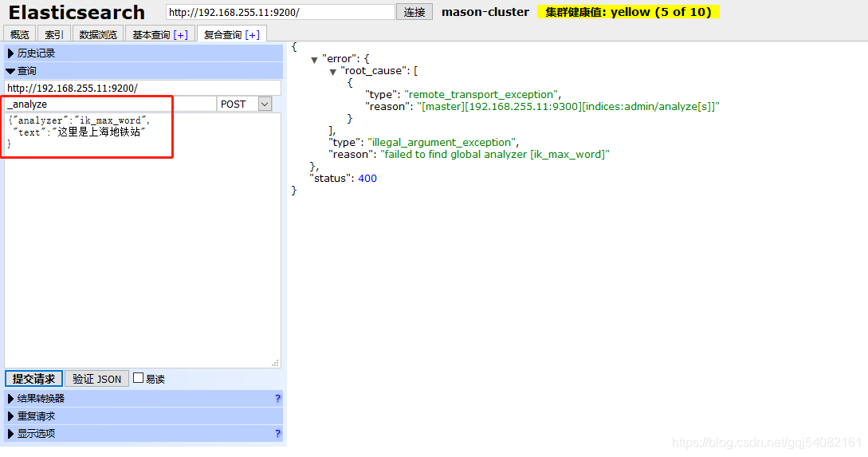Select the [master] indices:admin/analyze reason text
The image size is (868, 457).
pos(568,107)
